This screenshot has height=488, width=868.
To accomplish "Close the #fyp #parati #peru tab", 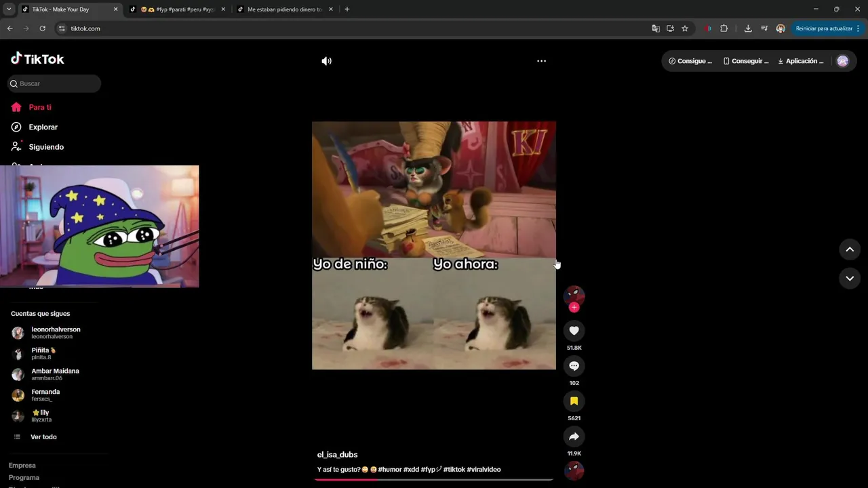I will coord(223,9).
